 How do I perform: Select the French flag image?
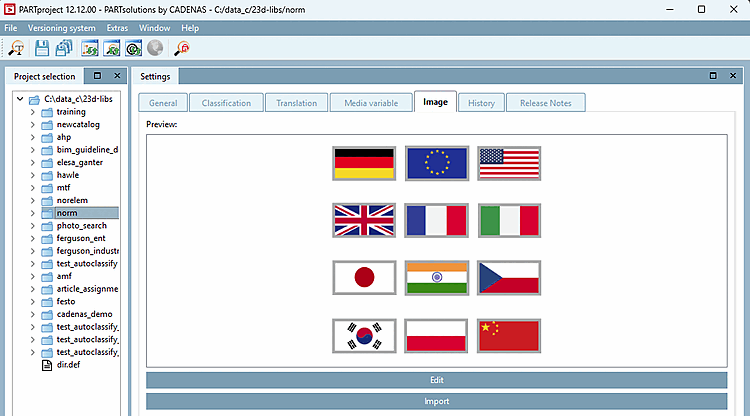coord(437,220)
